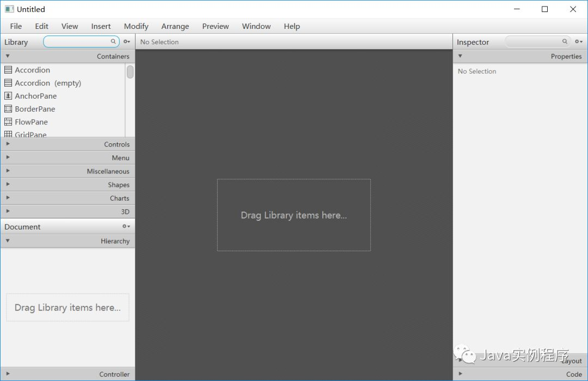The height and width of the screenshot is (381, 588).
Task: Select the Accordion (empty) icon
Action: click(8, 83)
